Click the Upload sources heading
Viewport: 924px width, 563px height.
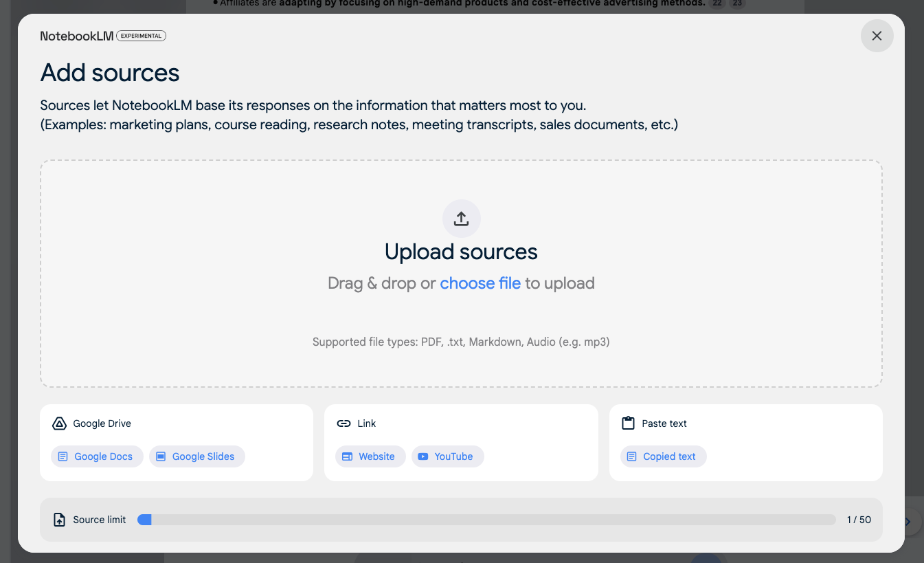tap(461, 252)
